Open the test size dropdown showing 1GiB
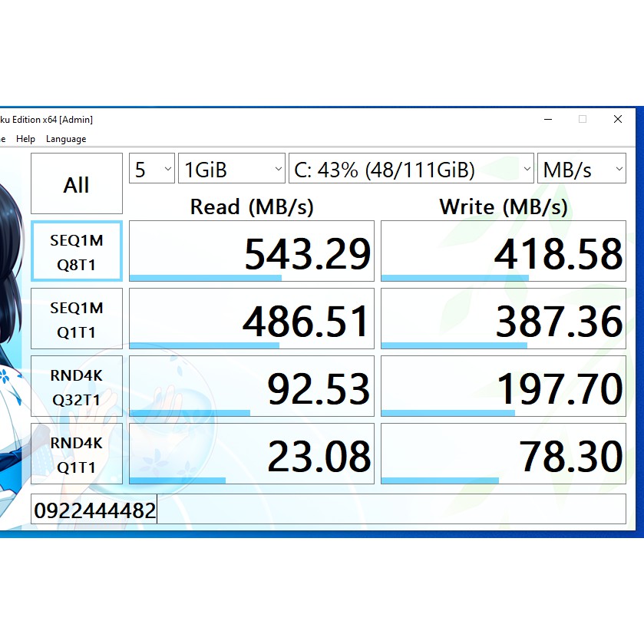The height and width of the screenshot is (644, 644). [231, 168]
